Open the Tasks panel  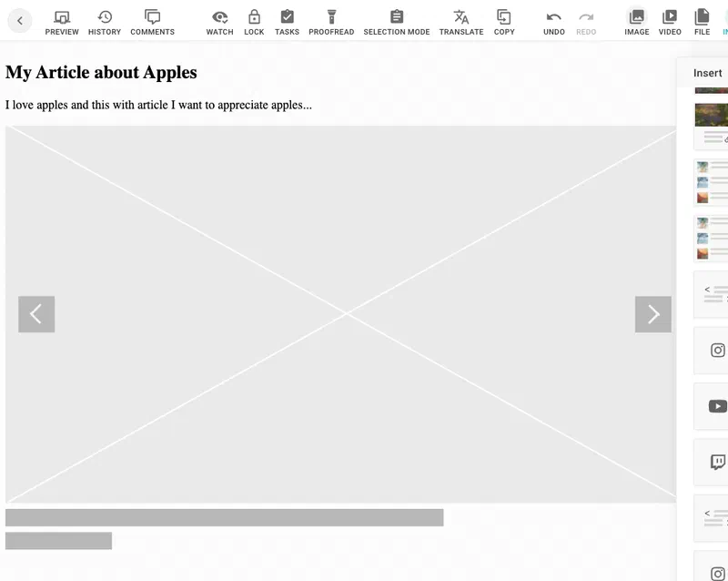(287, 22)
